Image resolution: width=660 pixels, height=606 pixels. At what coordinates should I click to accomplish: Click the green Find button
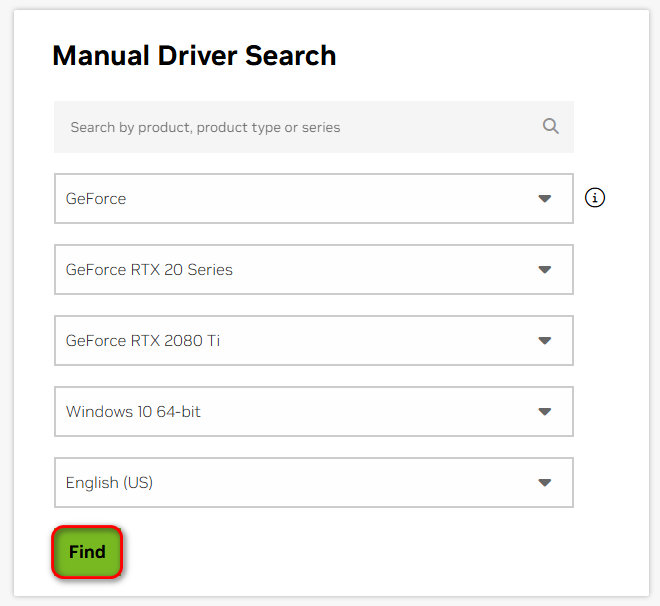(x=87, y=552)
